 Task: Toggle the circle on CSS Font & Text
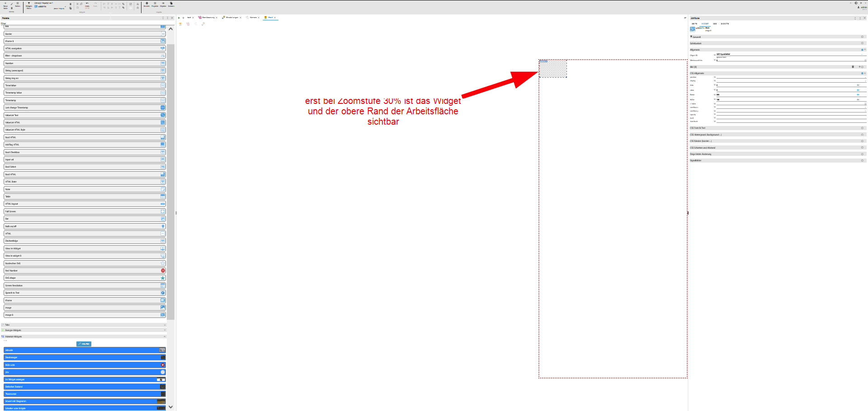point(862,128)
